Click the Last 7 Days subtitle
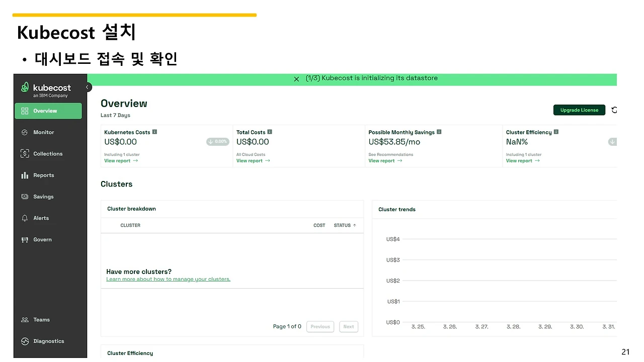644x362 pixels. tap(115, 116)
